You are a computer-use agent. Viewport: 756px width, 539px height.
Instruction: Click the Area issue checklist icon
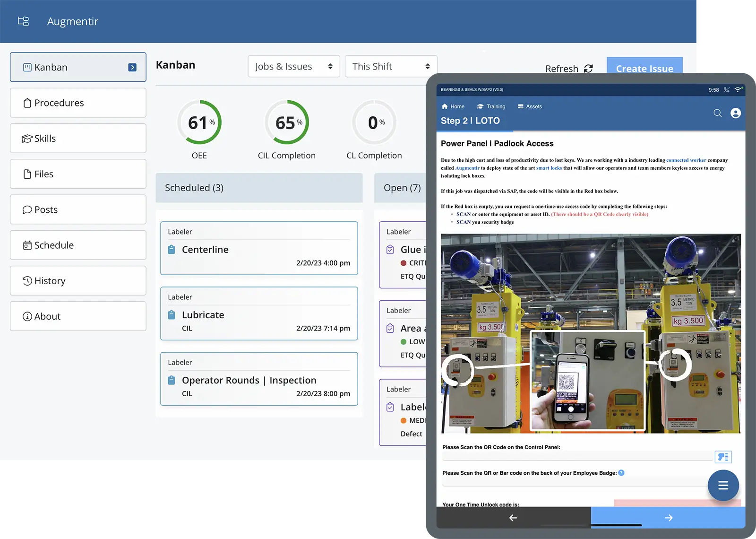pos(390,328)
